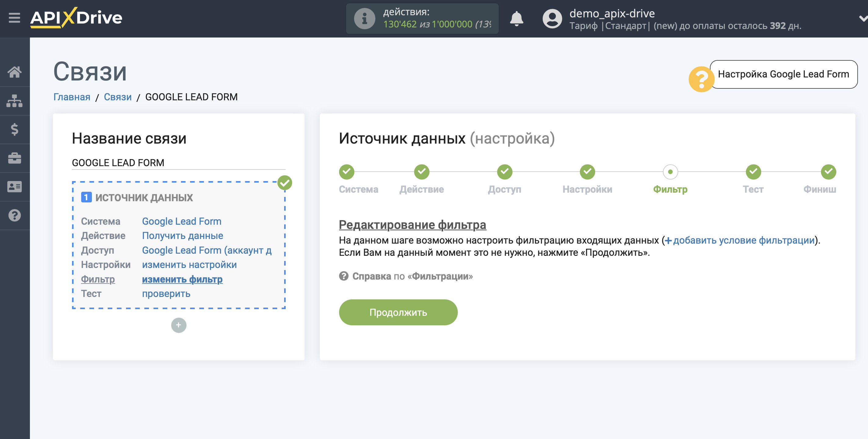Select the 'Доступ' step label

(505, 189)
